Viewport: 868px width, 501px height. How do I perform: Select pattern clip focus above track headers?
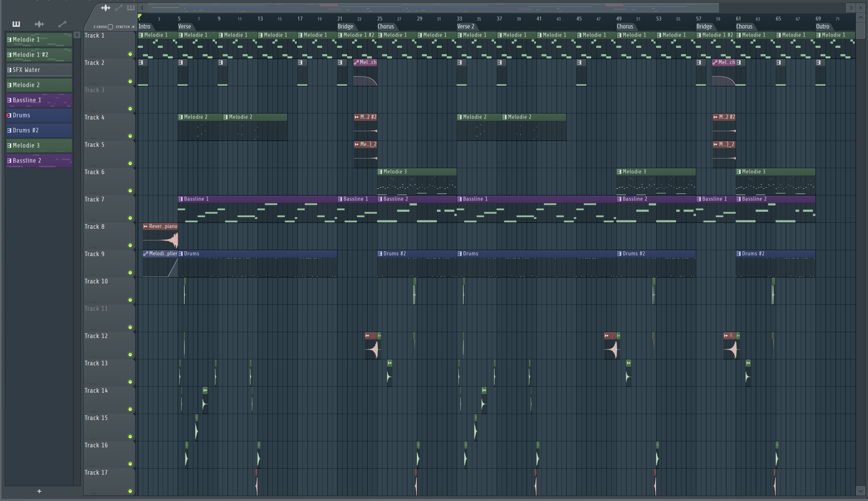[x=131, y=8]
